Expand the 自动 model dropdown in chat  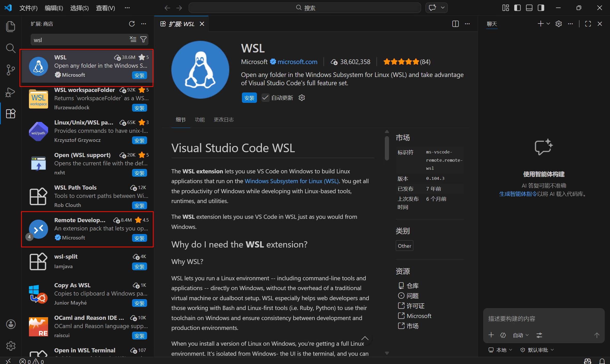click(521, 335)
